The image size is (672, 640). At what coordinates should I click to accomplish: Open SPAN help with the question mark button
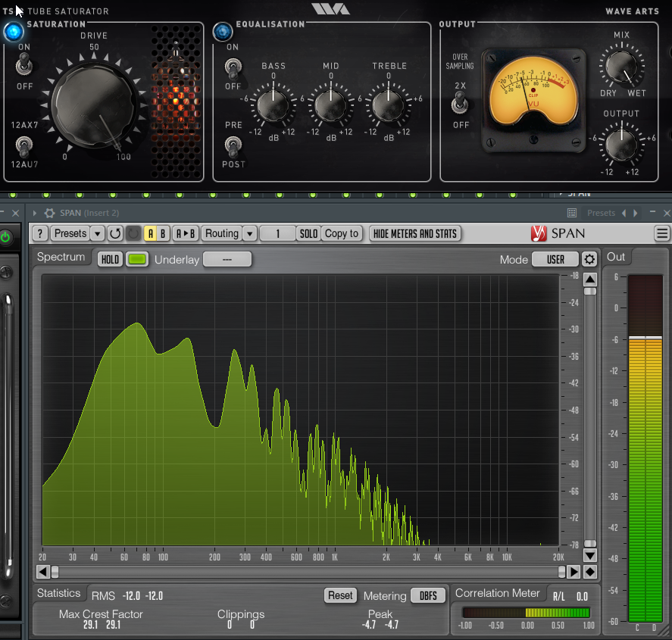click(x=40, y=233)
